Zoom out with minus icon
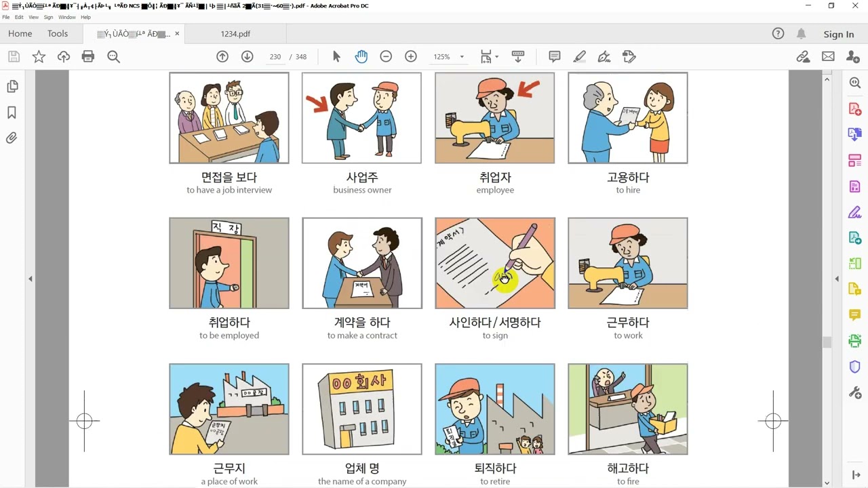This screenshot has width=868, height=488. click(386, 57)
